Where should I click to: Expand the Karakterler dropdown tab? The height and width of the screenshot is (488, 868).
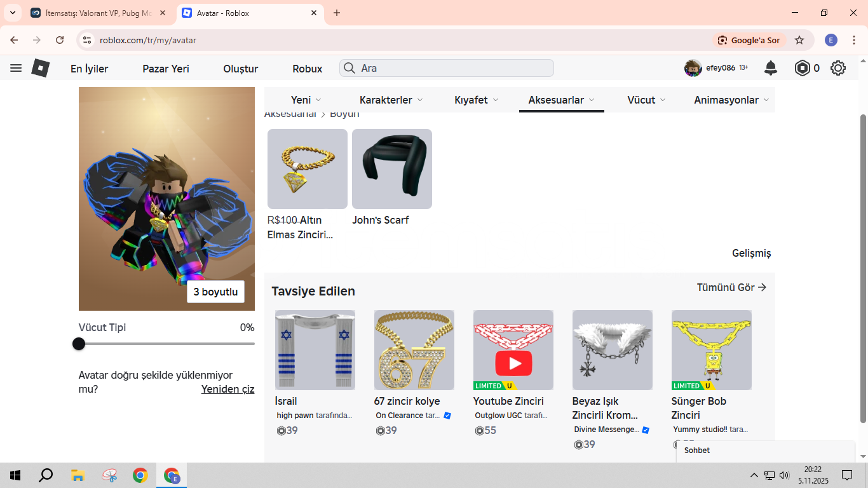tap(391, 100)
